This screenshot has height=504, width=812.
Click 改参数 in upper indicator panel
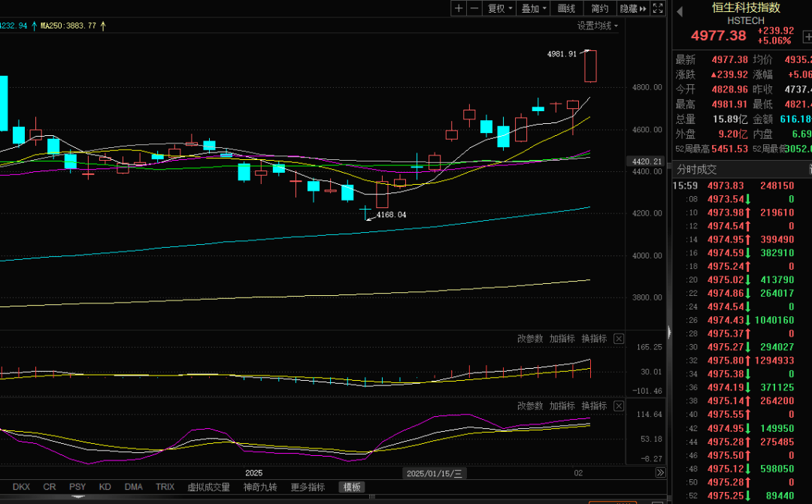point(529,339)
